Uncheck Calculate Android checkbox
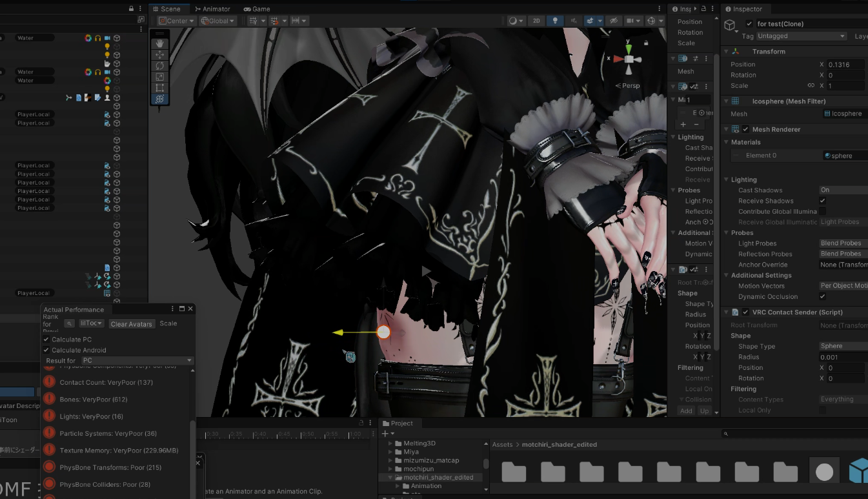 [x=46, y=350]
